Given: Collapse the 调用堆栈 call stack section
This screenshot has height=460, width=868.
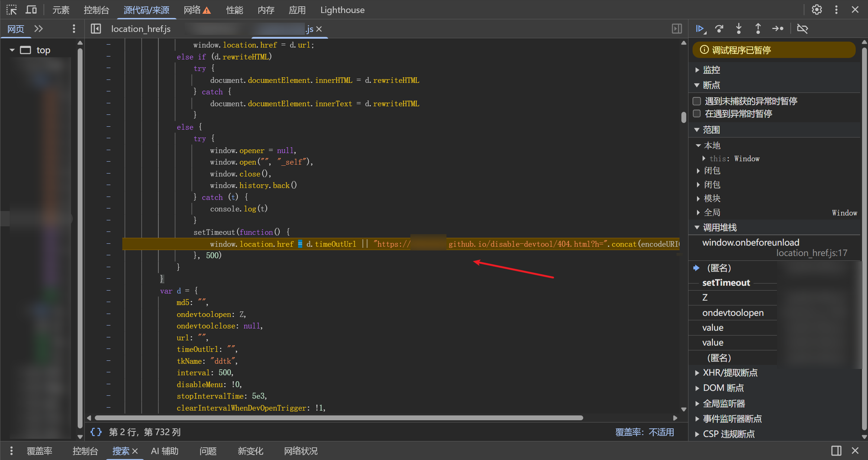Looking at the screenshot, I should pyautogui.click(x=697, y=227).
